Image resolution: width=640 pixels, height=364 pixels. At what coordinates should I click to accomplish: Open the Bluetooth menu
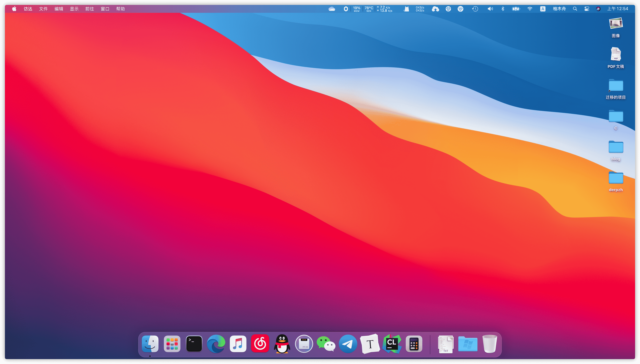[503, 9]
